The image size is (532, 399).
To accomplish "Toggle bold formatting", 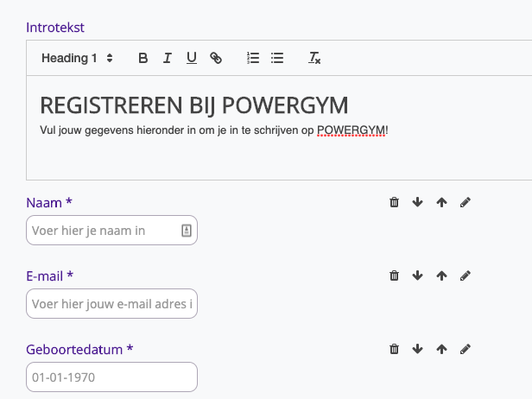I will 142,58.
